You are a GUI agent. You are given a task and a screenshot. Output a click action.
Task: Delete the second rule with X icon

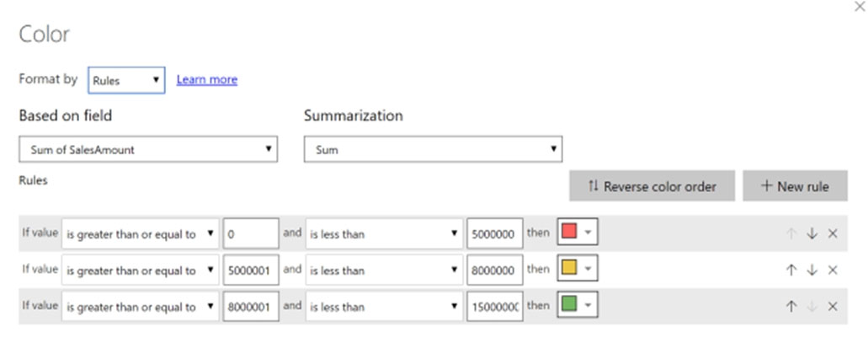click(833, 270)
